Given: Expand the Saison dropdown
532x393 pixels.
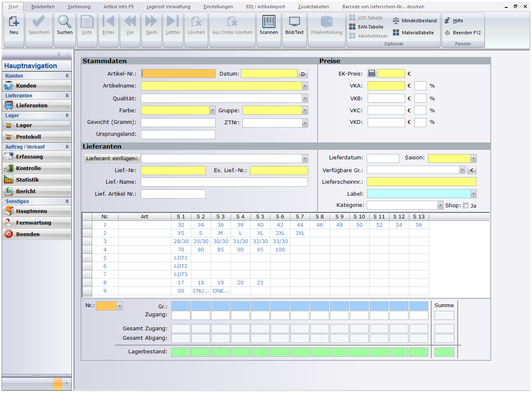Looking at the screenshot, I should point(473,159).
